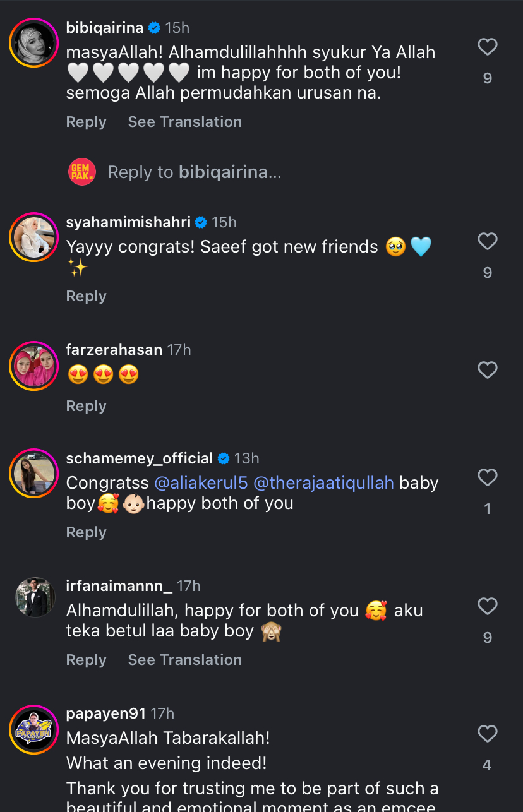Open bibiqairina's profile picture
This screenshot has height=812, width=523.
tap(34, 43)
